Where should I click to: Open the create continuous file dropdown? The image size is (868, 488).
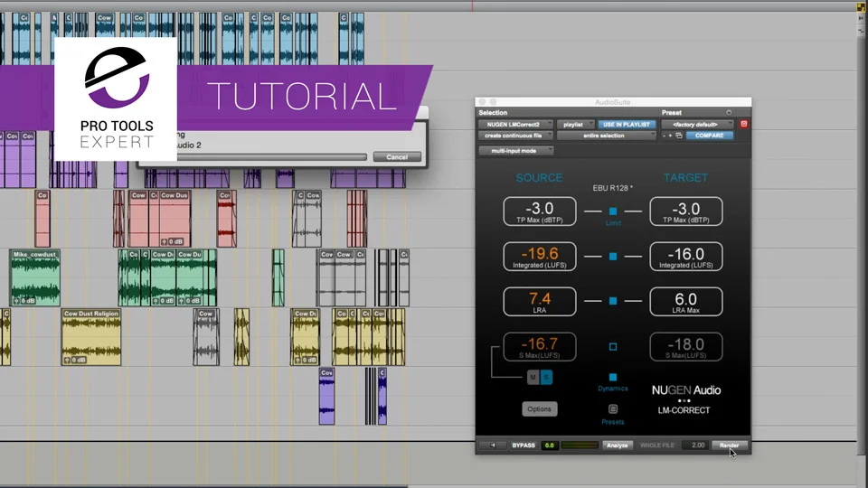tap(515, 136)
